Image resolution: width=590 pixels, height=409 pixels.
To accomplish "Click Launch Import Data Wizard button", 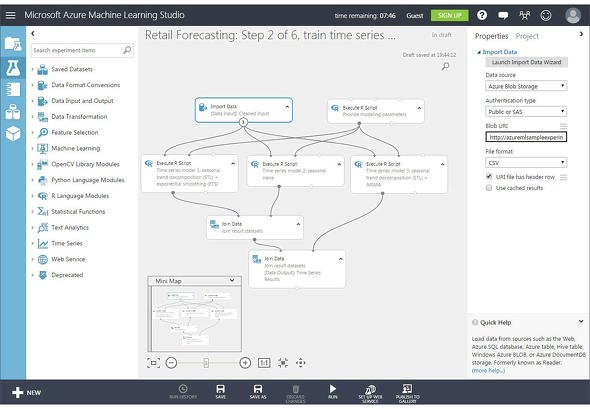I will (526, 62).
